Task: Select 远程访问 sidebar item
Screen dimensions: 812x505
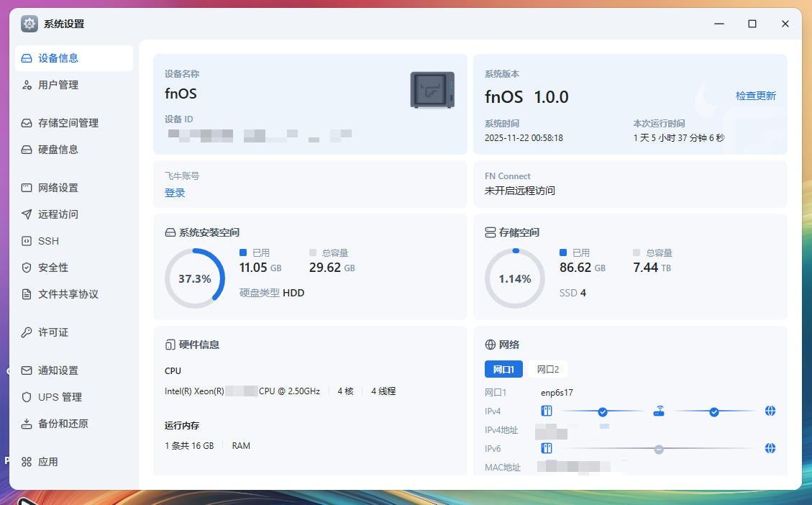Action: tap(58, 214)
